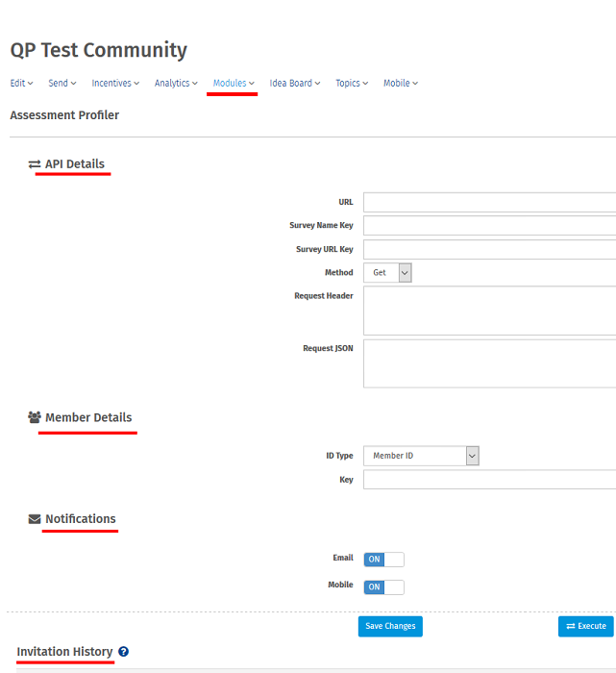Click the member Key input field
Screen dimensions: 616x673
[x=489, y=480]
